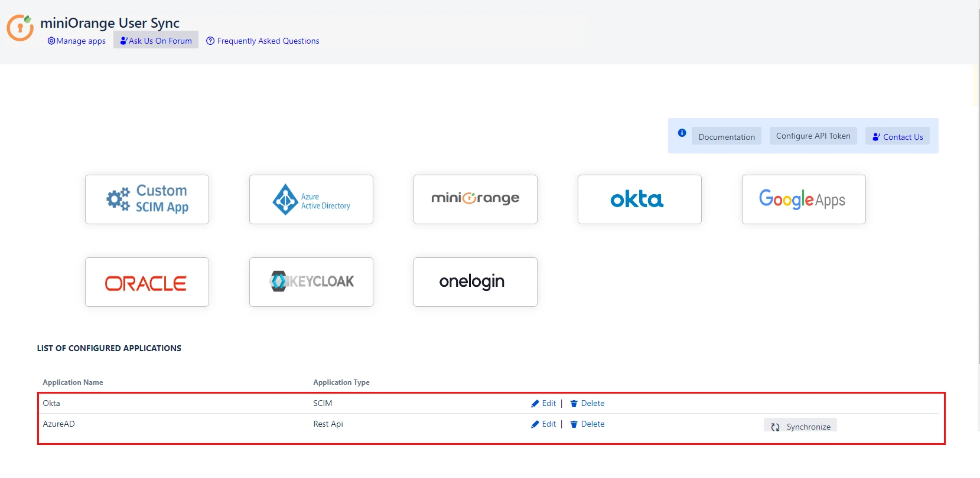The height and width of the screenshot is (478, 980).
Task: Open Frequently Asked Questions
Action: (263, 41)
